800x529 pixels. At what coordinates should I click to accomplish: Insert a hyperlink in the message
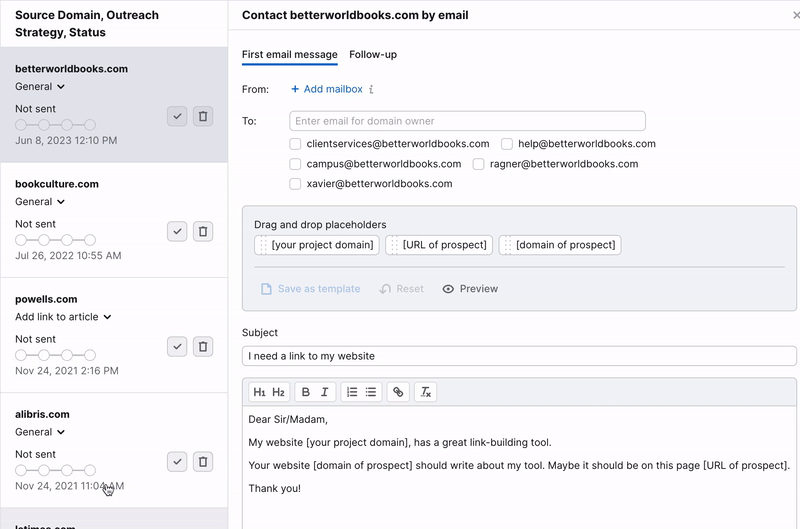click(398, 392)
